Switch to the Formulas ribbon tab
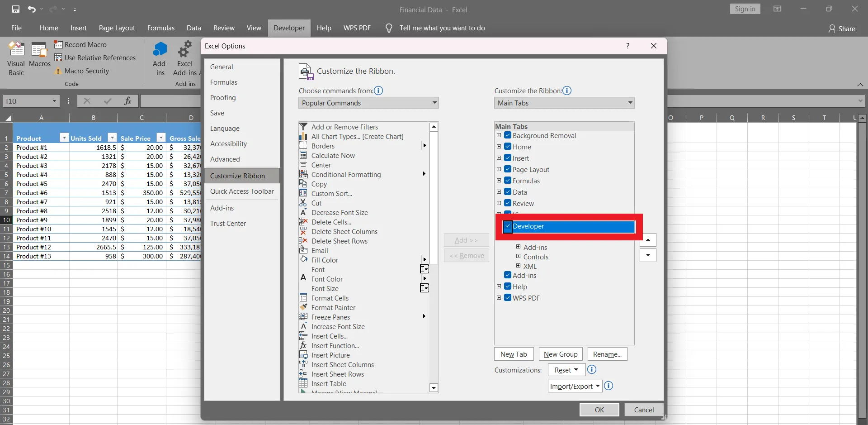Screen dimensions: 868x425 point(161,28)
